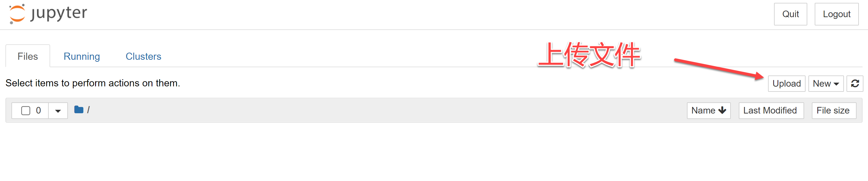Expand the New notebook dropdown
The width and height of the screenshot is (868, 181).
coord(826,83)
